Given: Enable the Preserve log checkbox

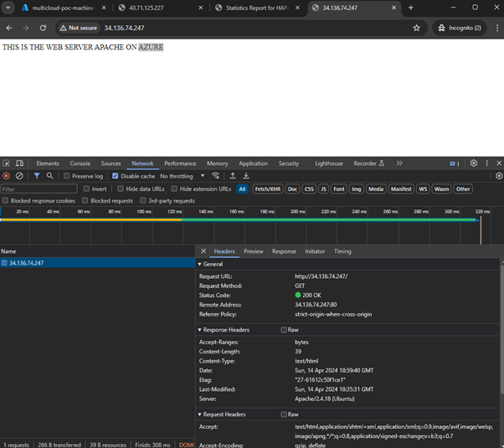Looking at the screenshot, I should coord(67,176).
